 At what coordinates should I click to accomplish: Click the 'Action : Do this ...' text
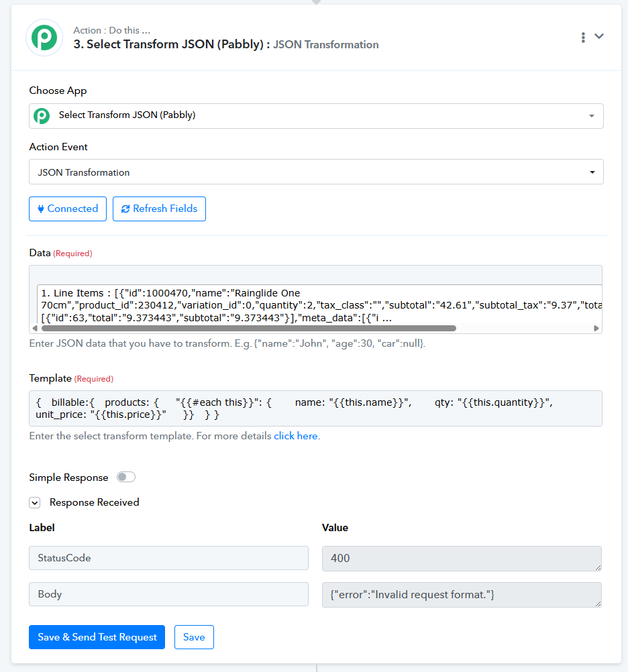coord(111,30)
